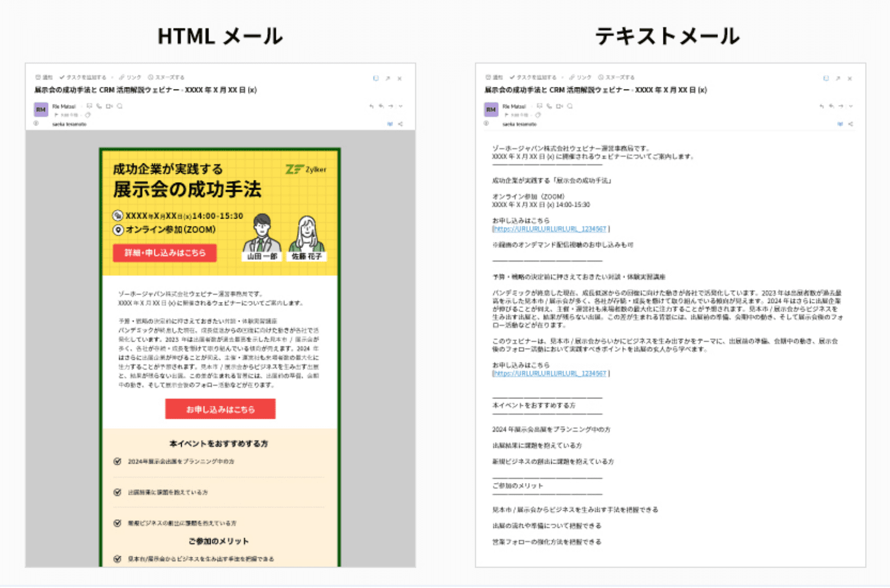The height and width of the screenshot is (588, 890).
Task: Click the sender name Rie Matsui in HTML mail
Action: pos(64,106)
